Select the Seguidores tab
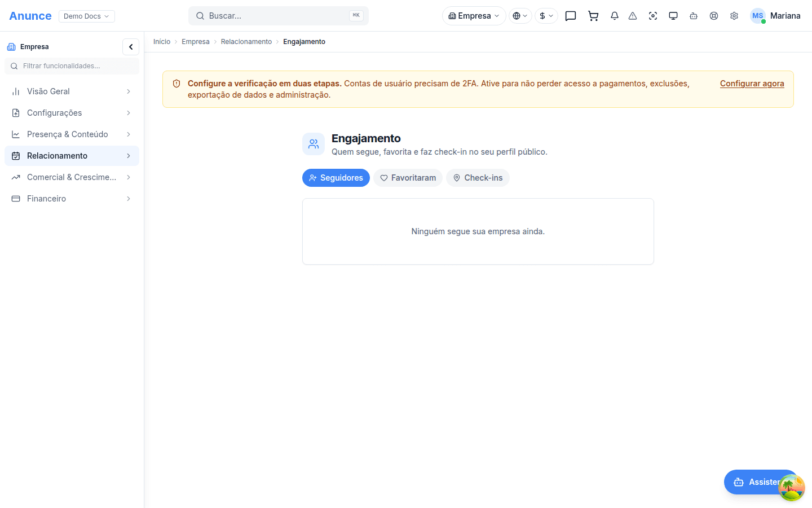 [336, 178]
